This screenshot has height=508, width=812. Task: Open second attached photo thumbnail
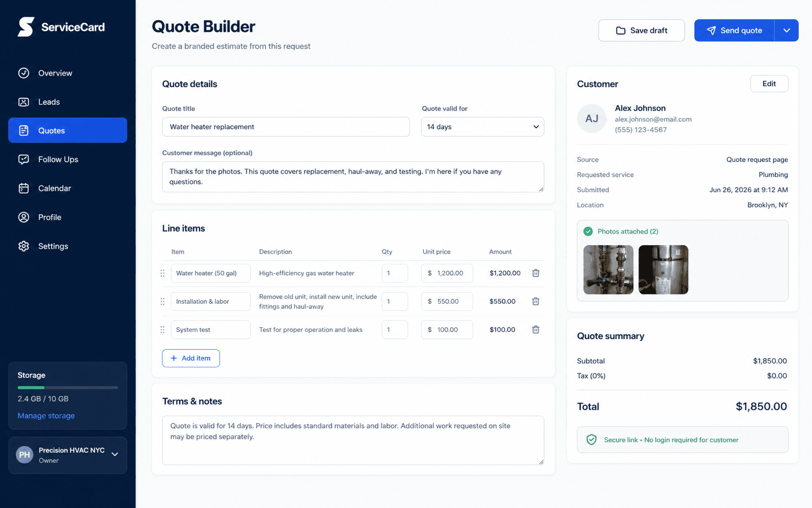[x=664, y=269]
